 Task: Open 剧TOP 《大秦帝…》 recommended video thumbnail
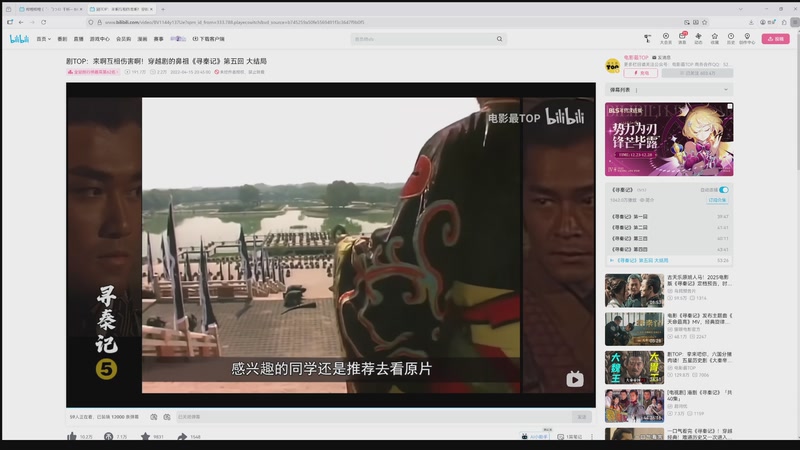tap(634, 367)
